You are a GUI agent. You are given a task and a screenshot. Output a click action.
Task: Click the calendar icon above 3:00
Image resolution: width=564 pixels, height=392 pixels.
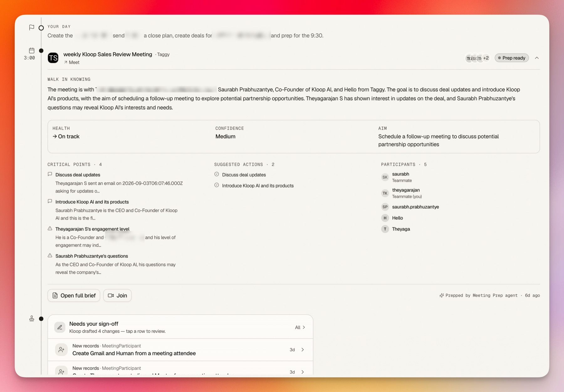[32, 50]
